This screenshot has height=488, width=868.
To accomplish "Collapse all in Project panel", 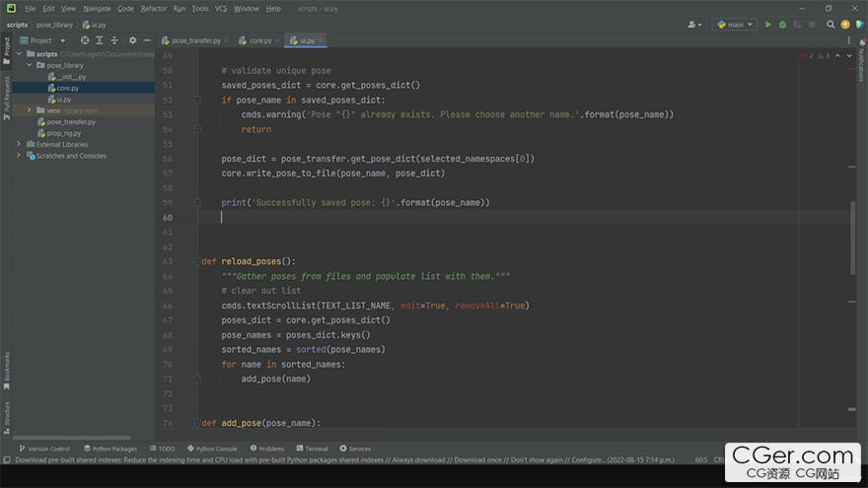I will pyautogui.click(x=114, y=40).
